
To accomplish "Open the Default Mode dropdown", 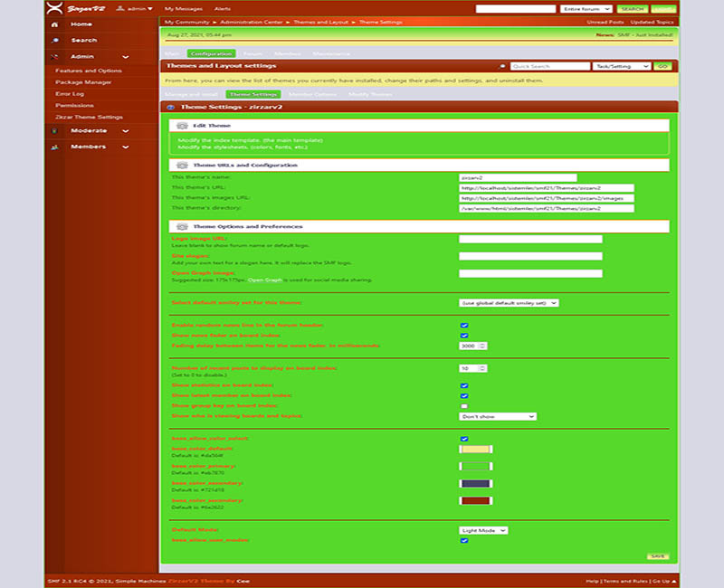I will [x=483, y=530].
